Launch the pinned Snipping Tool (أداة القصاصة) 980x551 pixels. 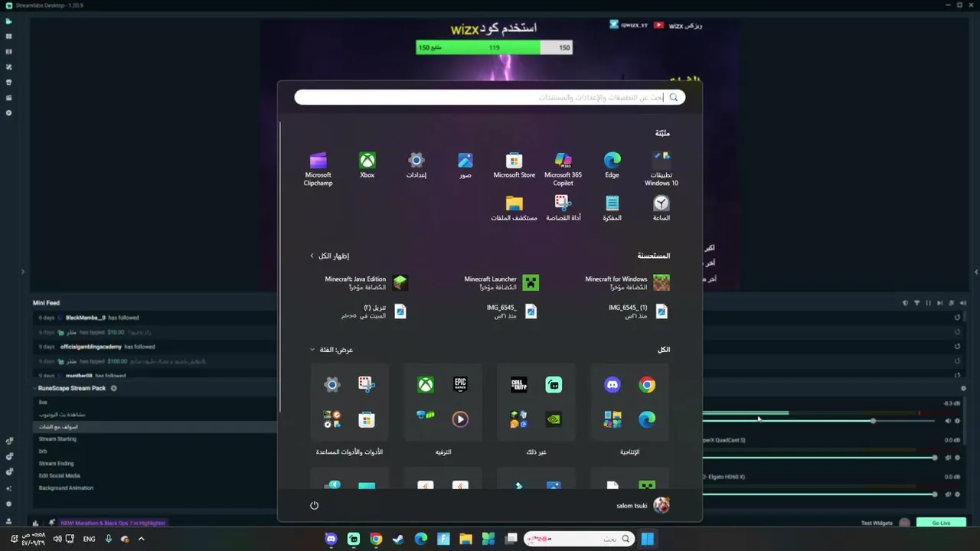(x=563, y=208)
